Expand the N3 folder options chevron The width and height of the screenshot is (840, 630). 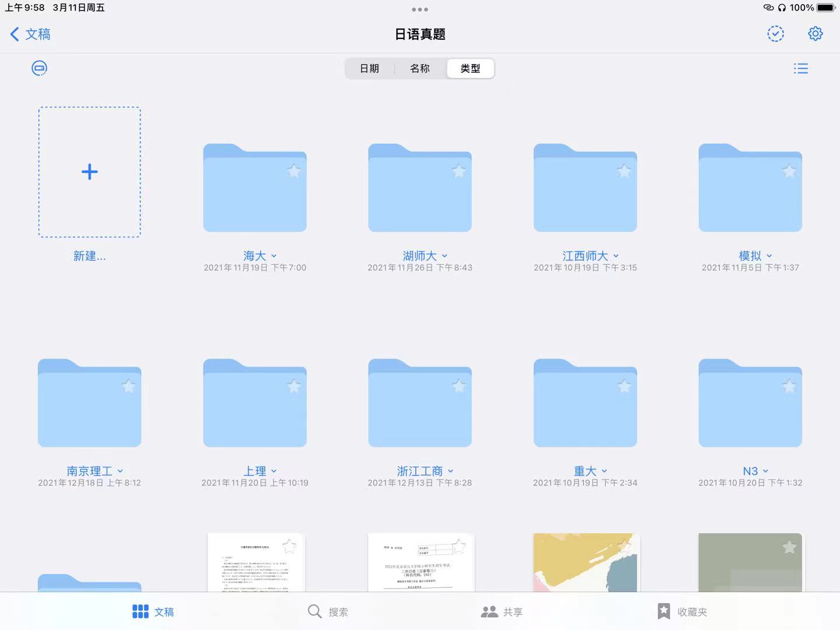[765, 471]
